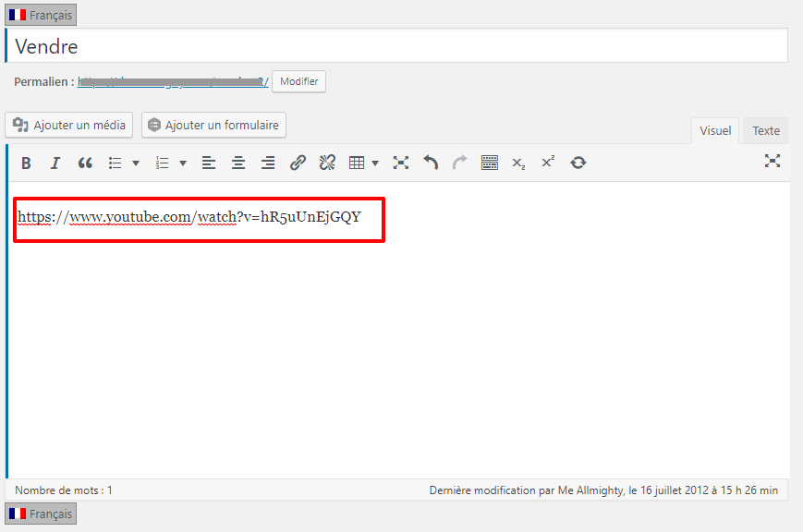Focus the Vendre title field
The width and height of the screenshot is (803, 532).
click(x=396, y=46)
